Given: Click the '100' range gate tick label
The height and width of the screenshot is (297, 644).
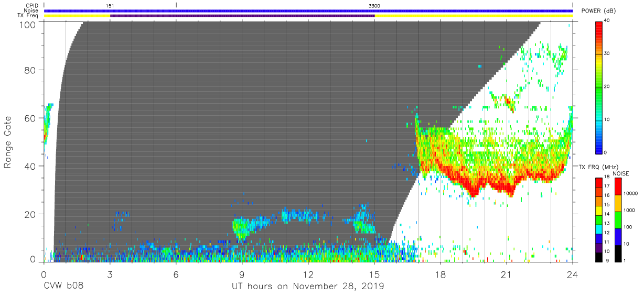Looking at the screenshot, I should click(27, 25).
